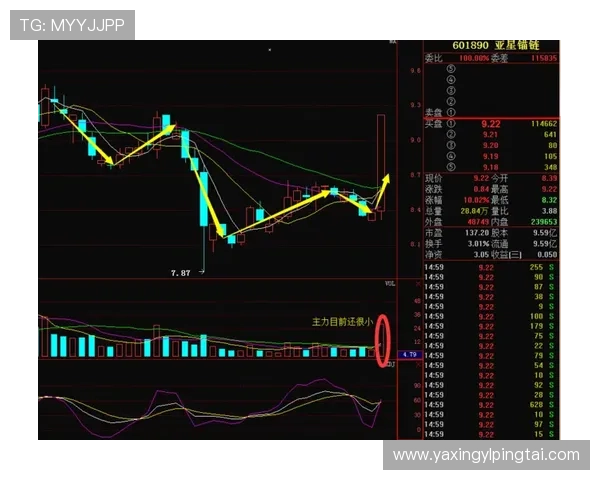Click the www.yaxingylpingtai.com watermark link
This screenshot has height=480, width=600.
tap(486, 455)
